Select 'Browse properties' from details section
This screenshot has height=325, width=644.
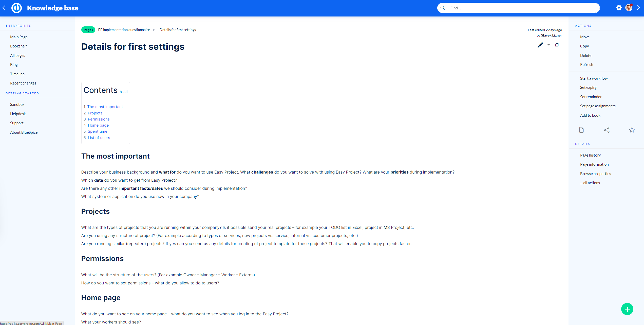(x=595, y=173)
